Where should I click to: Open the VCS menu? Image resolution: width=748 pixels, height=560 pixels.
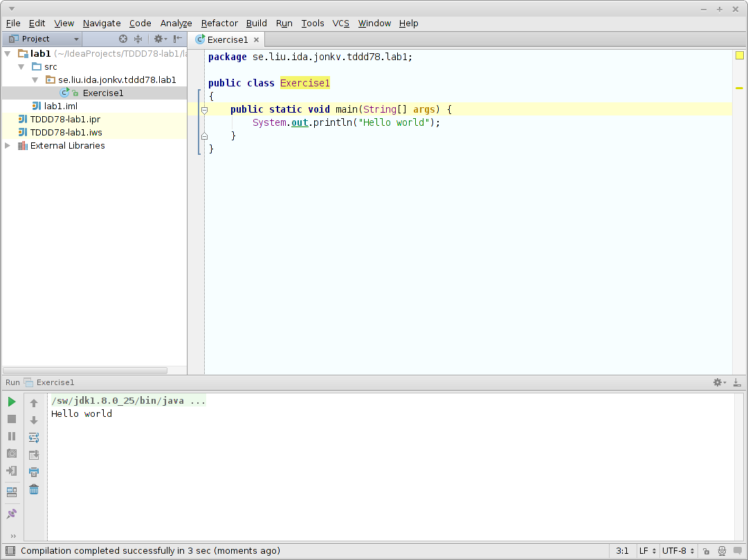point(340,23)
